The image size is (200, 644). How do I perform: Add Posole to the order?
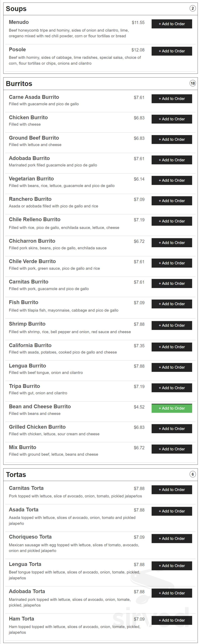pos(172,51)
